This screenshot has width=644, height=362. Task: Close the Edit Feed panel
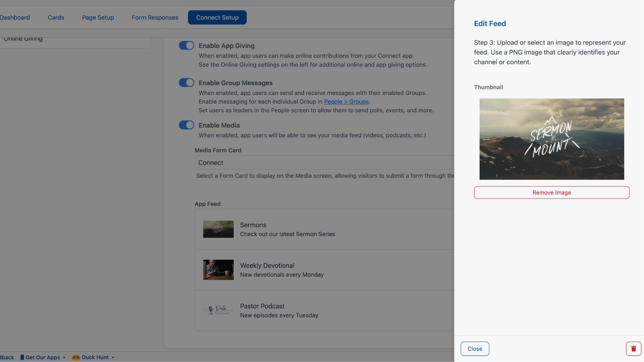(x=475, y=349)
